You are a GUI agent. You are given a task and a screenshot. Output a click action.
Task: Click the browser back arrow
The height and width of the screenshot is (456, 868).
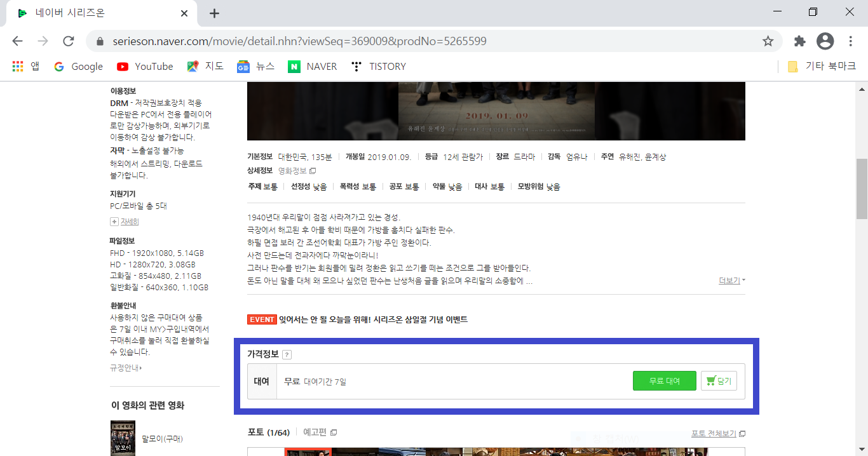coord(17,41)
